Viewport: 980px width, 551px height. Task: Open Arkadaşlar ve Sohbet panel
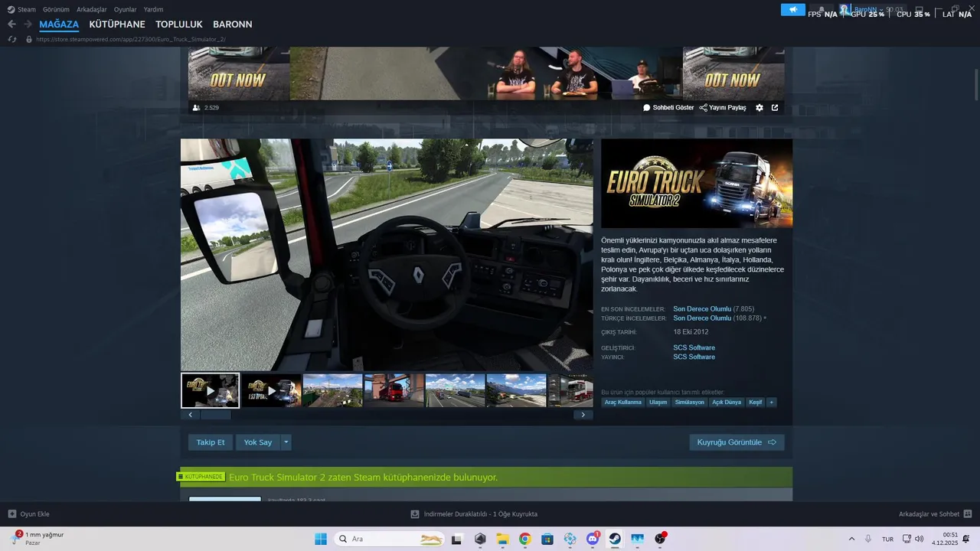(x=935, y=514)
